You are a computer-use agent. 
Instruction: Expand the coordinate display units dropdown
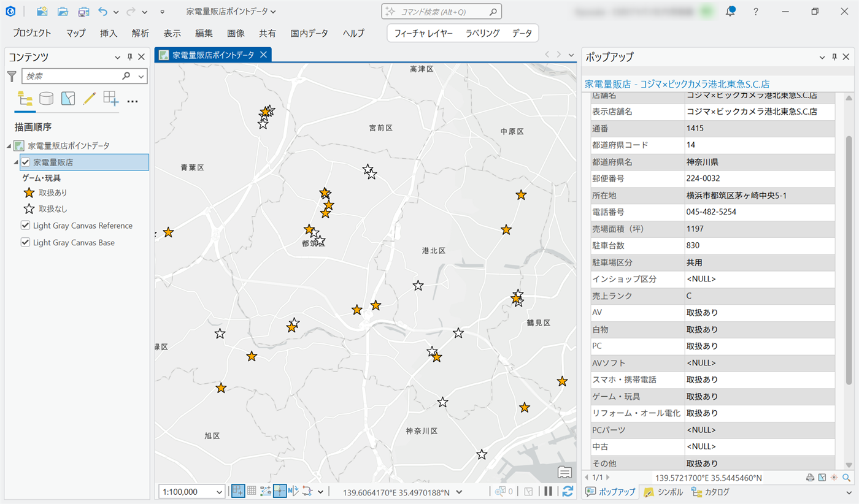point(460,492)
